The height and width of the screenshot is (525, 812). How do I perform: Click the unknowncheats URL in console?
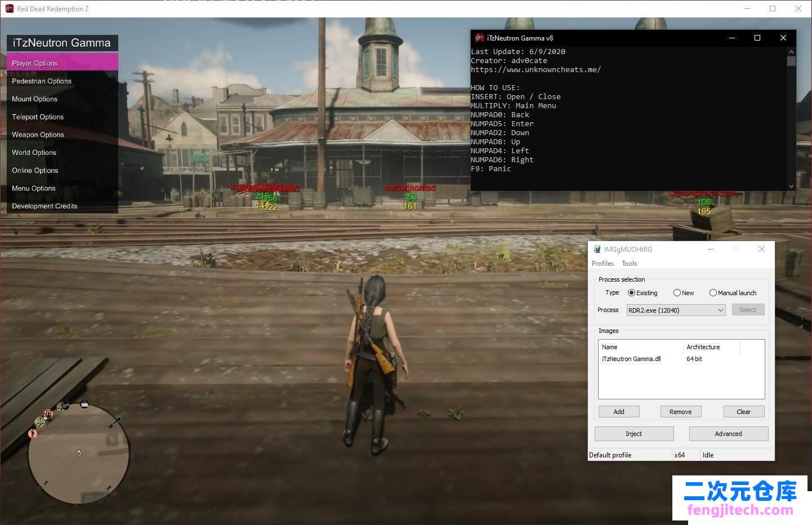pos(536,70)
